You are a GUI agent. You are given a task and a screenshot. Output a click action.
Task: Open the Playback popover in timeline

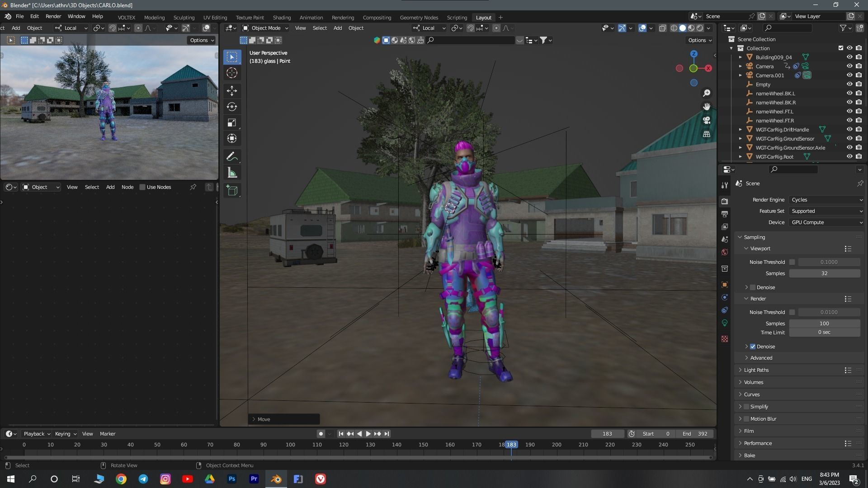[37, 434]
